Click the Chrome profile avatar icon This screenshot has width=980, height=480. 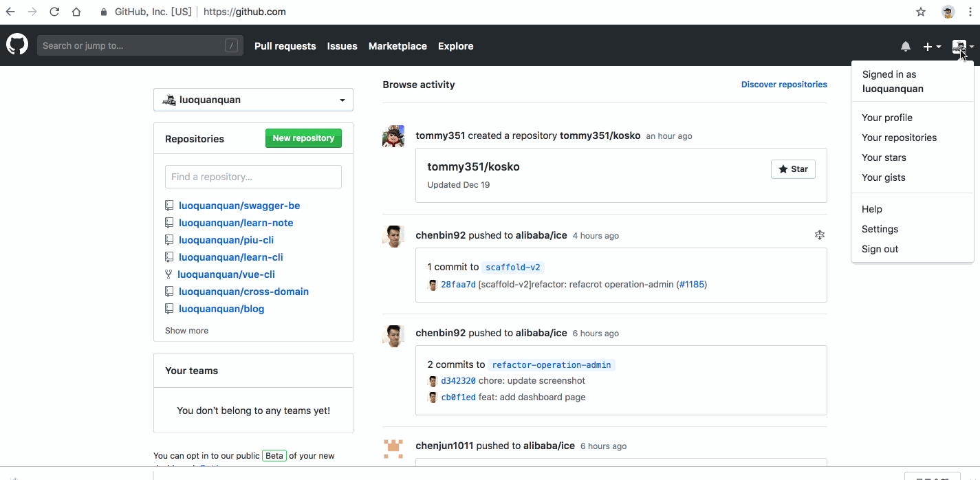point(948,12)
